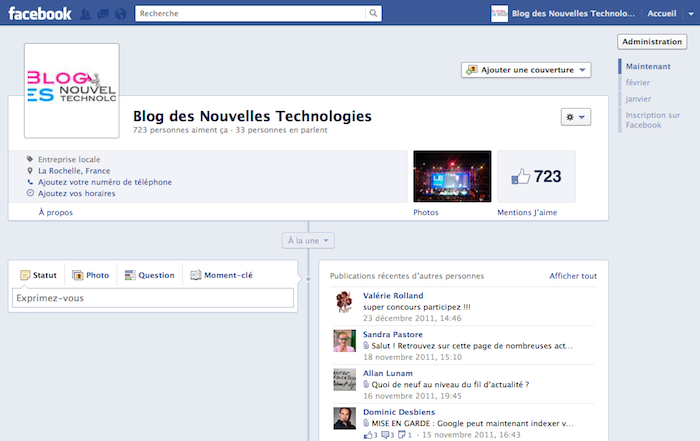The image size is (700, 441).
Task: Open messages icon in top bar
Action: (103, 14)
